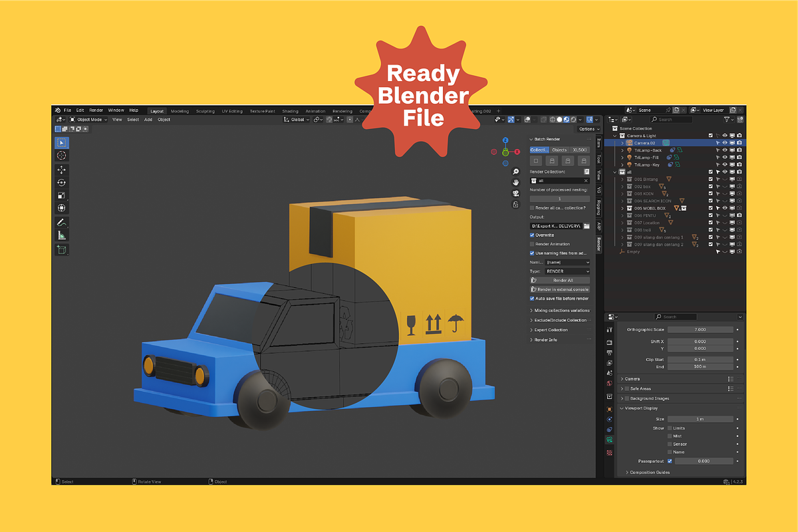Screen dimensions: 798x532
Task: Enable the Sensor checkbox
Action: [x=670, y=444]
